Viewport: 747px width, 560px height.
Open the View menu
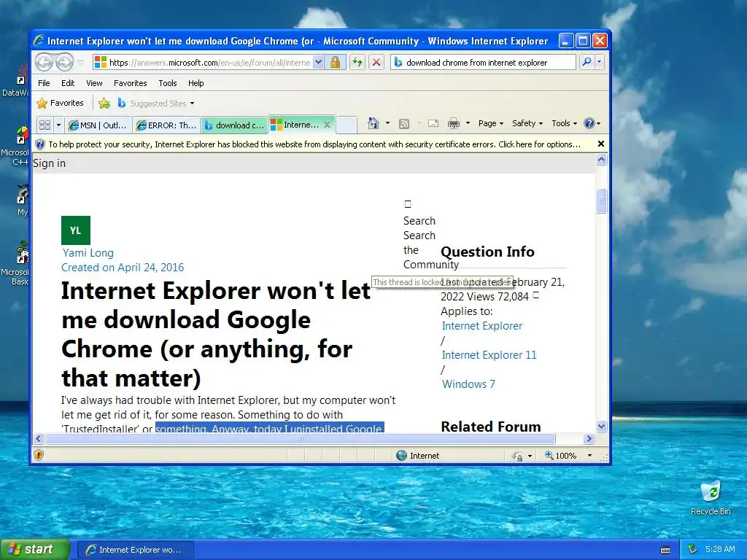tap(94, 83)
